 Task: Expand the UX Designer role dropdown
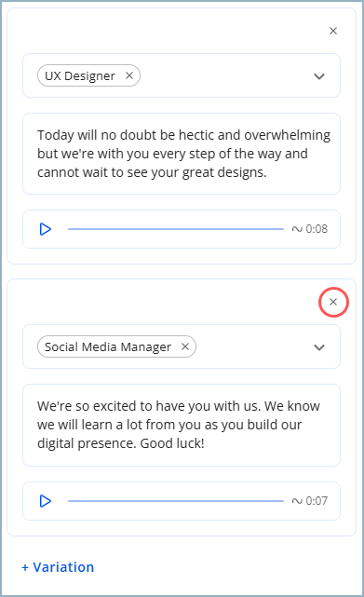point(319,76)
